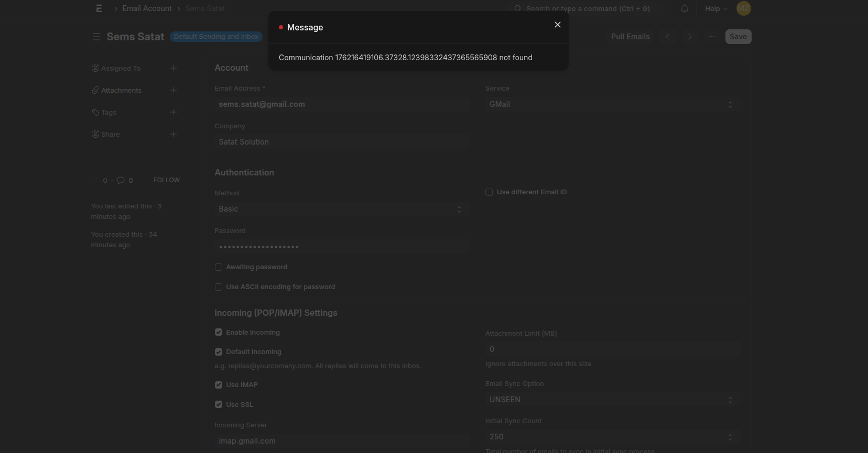
Task: Expand the authentication Method dropdown
Action: pyautogui.click(x=340, y=209)
